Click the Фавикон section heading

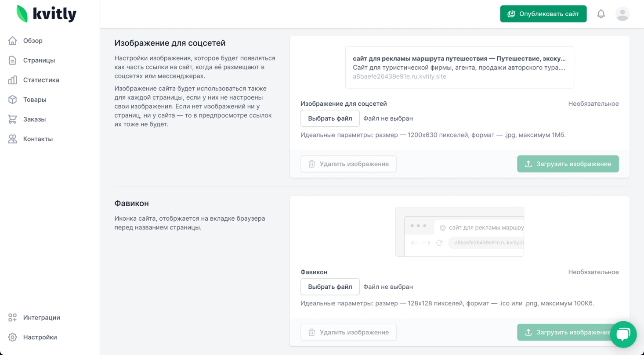(x=132, y=204)
